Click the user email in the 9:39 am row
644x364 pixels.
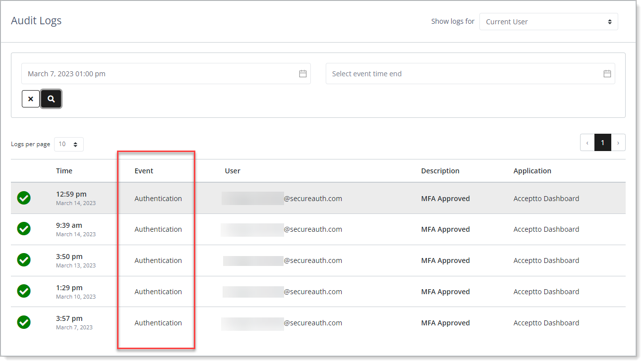[x=282, y=229]
